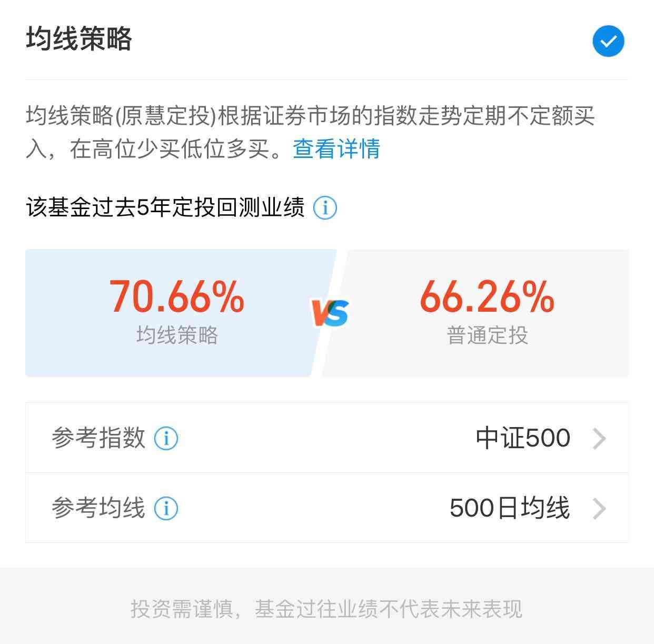Click the 中证500 index value
654x644 pixels.
click(522, 438)
